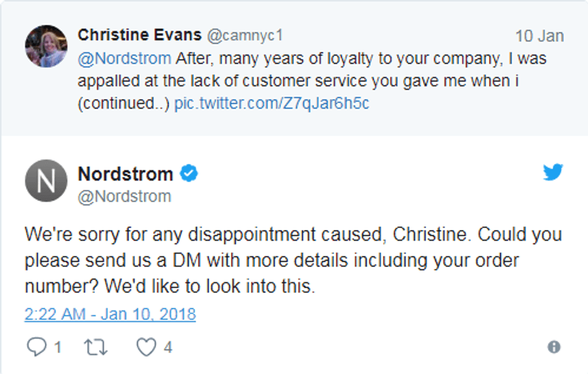Image resolution: width=588 pixels, height=374 pixels.
Task: Click the Twitter bird logo
Action: point(553,173)
